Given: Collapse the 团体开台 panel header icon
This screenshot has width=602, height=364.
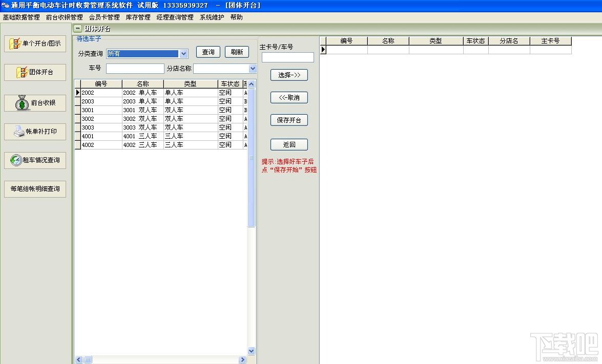Looking at the screenshot, I should (77, 28).
